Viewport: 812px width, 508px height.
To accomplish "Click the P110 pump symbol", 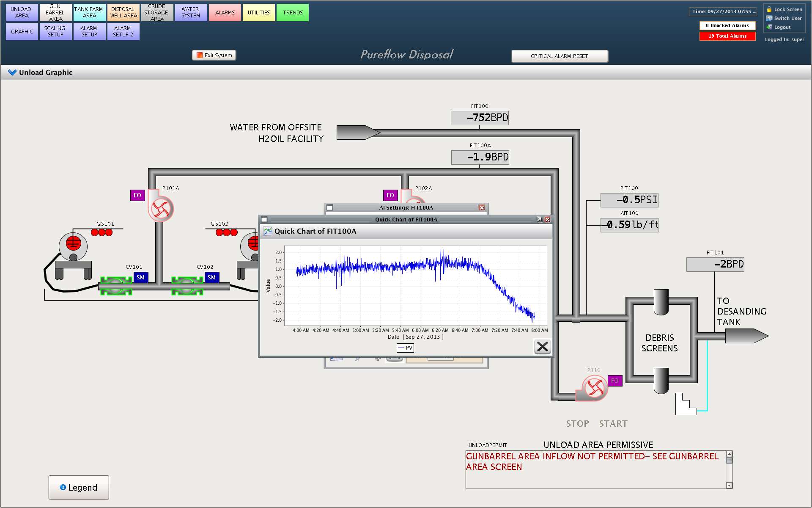I will coord(593,389).
